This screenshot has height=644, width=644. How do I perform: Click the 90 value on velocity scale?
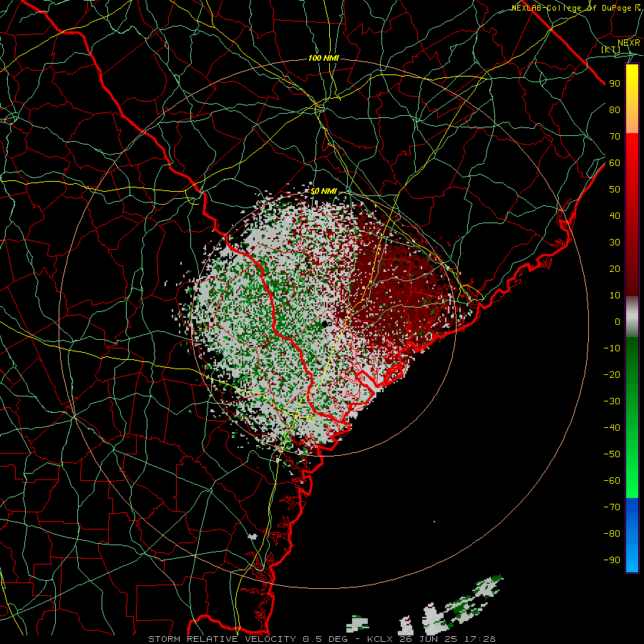(615, 84)
